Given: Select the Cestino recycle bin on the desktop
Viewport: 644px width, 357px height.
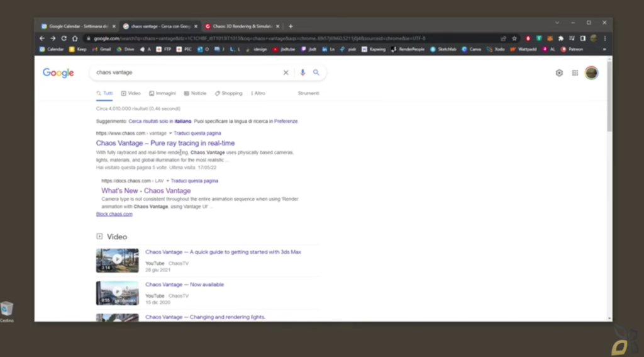Looking at the screenshot, I should (x=7, y=312).
